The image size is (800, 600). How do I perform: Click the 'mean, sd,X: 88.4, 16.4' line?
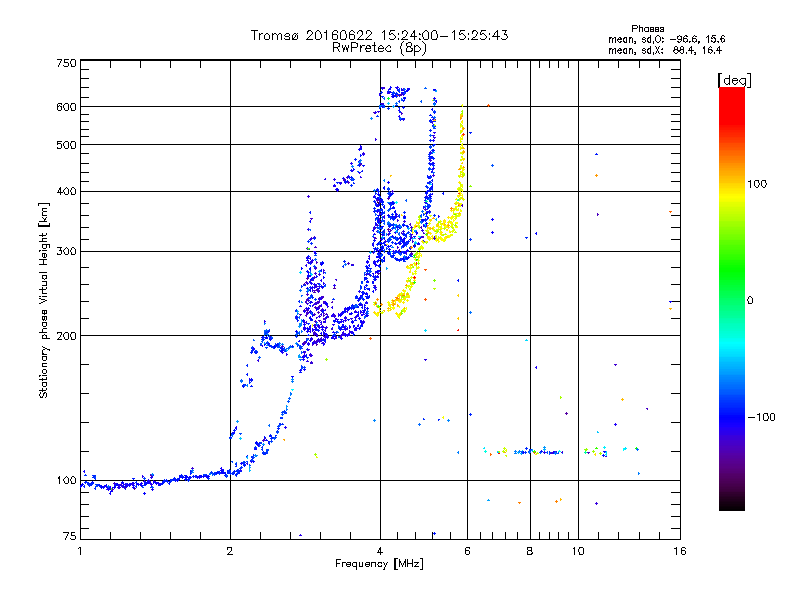[665, 50]
